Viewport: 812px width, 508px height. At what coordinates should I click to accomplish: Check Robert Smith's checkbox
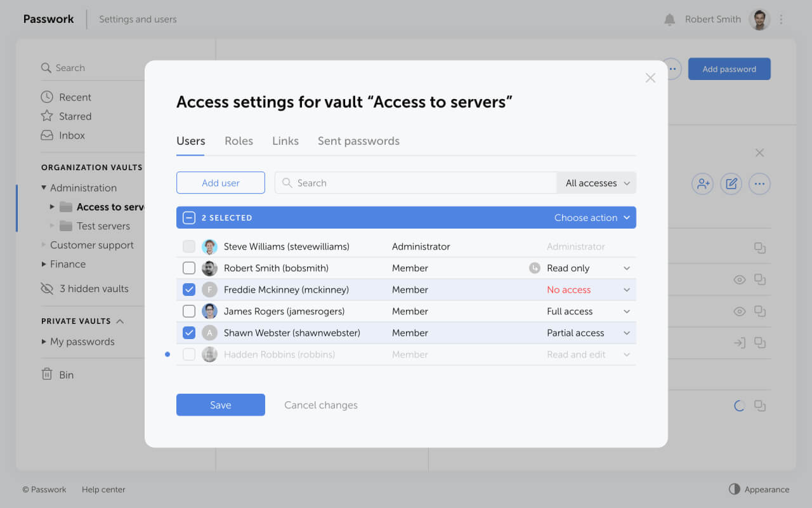189,268
